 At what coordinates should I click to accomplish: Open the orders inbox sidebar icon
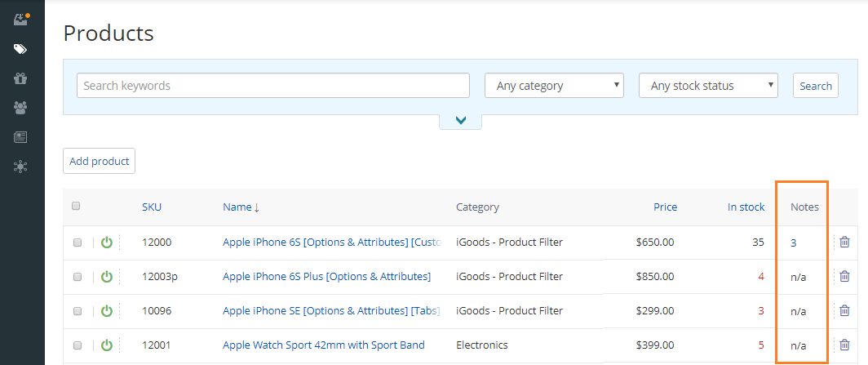pos(20,20)
